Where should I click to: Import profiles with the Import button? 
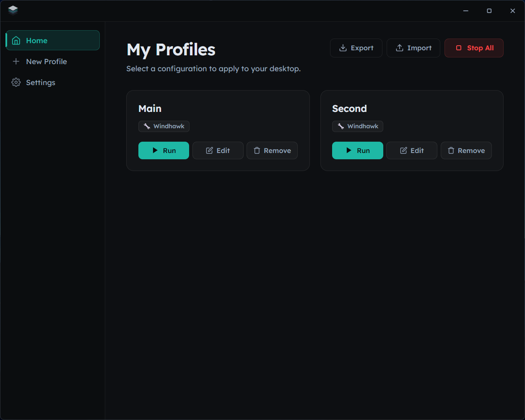coord(413,48)
